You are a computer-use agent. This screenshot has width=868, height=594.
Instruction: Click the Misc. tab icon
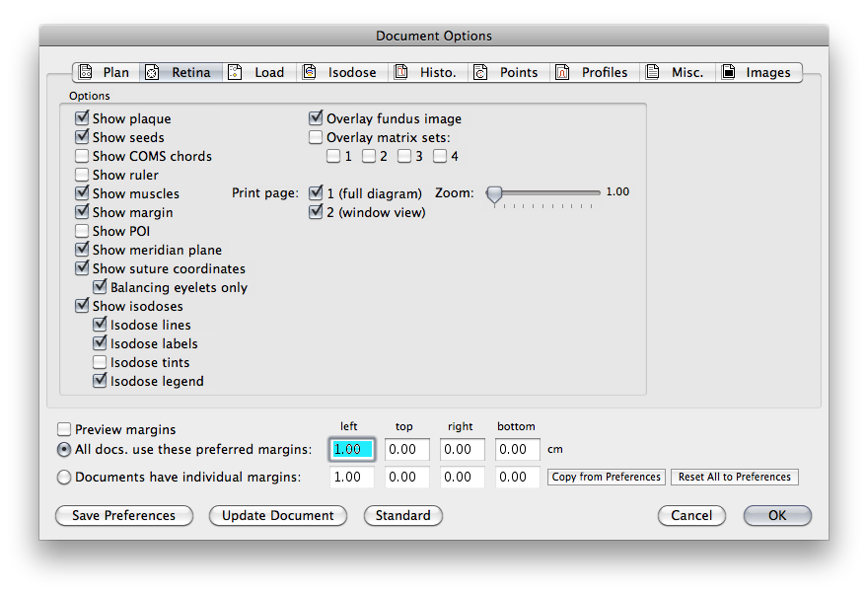point(652,72)
